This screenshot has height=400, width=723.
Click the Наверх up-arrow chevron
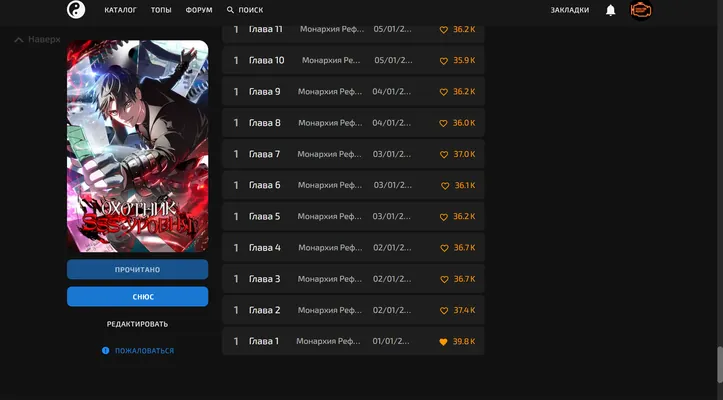18,40
